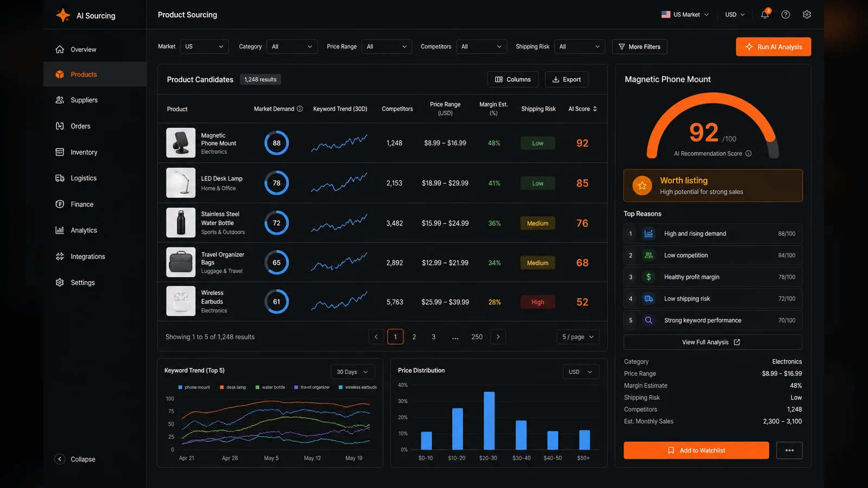Screen dimensions: 868x488
Task: Click the Wireless Earbuds product name
Action: pos(212,297)
